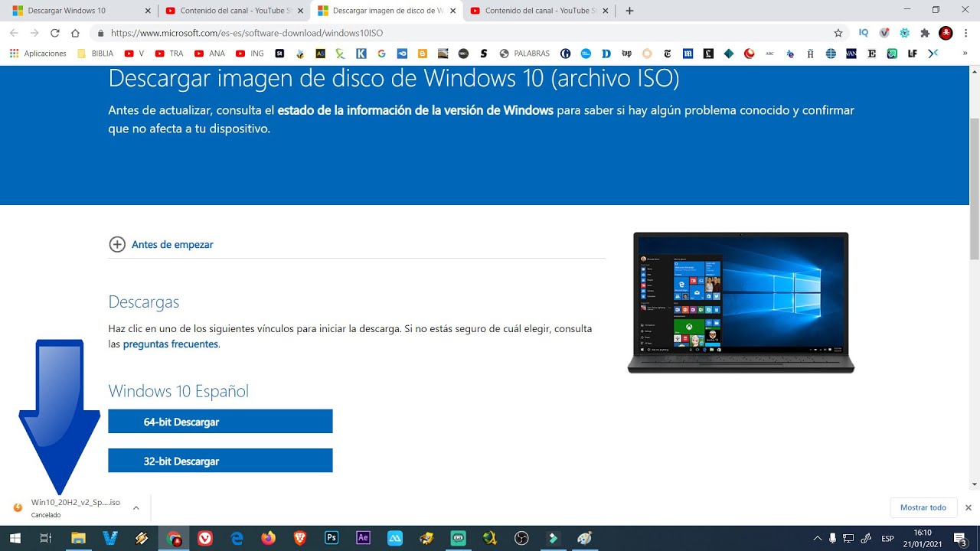Viewport: 980px width, 551px height.
Task: Click the 32-bit Descargar button
Action: [220, 461]
